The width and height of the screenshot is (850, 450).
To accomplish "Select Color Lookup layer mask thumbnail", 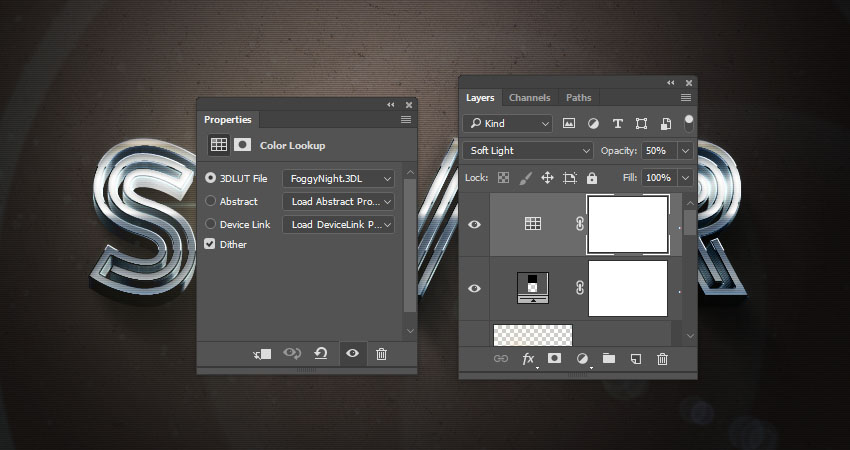I will point(628,224).
